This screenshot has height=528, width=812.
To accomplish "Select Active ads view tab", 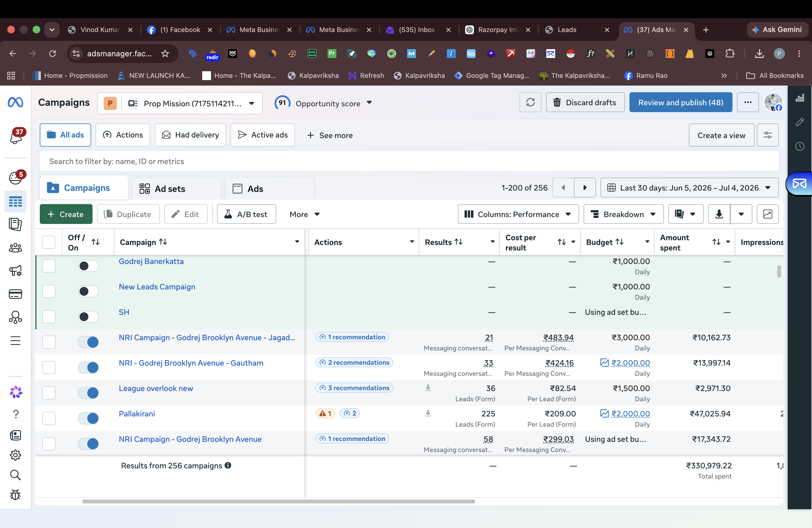I will pos(262,135).
